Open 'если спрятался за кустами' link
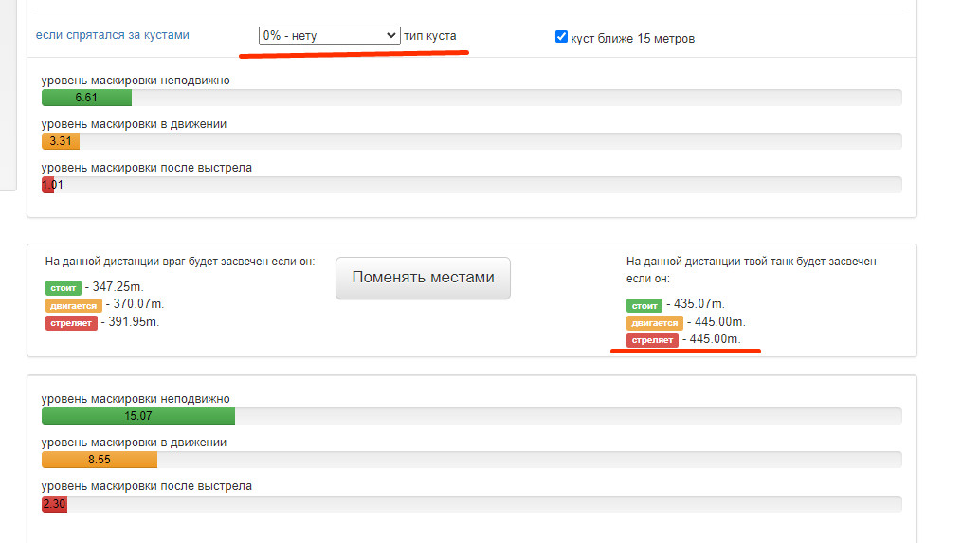Screen dimensions: 980x543 click(113, 35)
